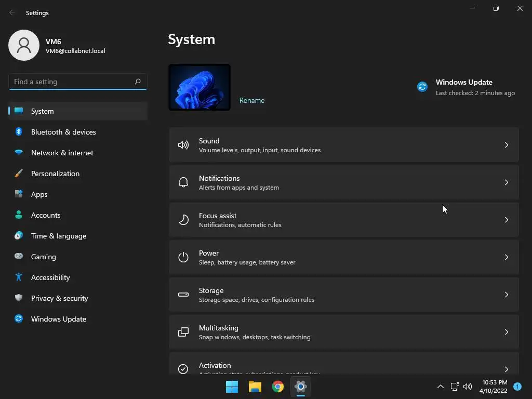Viewport: 532px width, 399px height.
Task: Expand the Power row chevron
Action: (506, 257)
